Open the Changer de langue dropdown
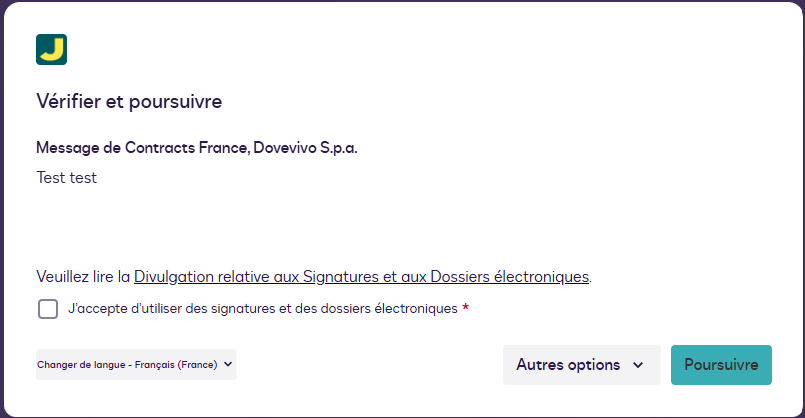The image size is (805, 418). [x=136, y=365]
